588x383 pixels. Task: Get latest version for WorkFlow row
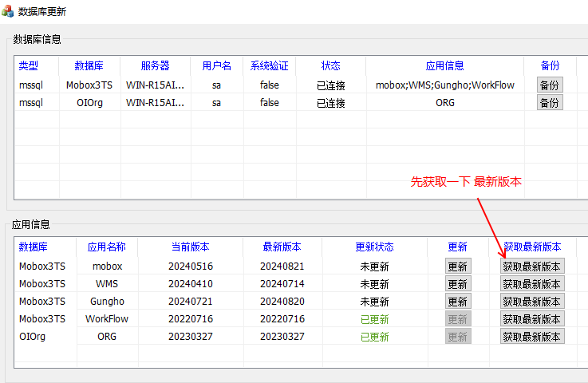pyautogui.click(x=531, y=319)
